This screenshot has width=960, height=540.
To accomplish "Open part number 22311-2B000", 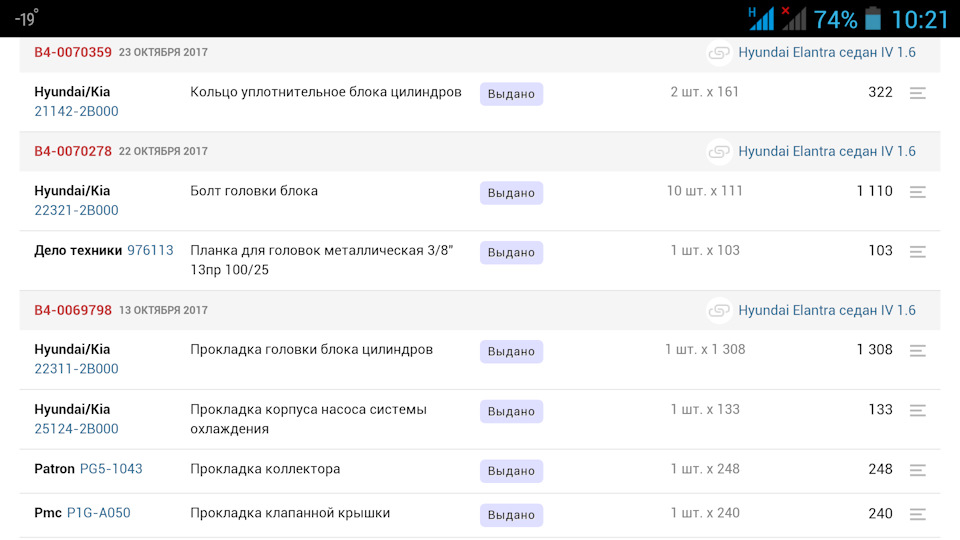I will pyautogui.click(x=76, y=369).
